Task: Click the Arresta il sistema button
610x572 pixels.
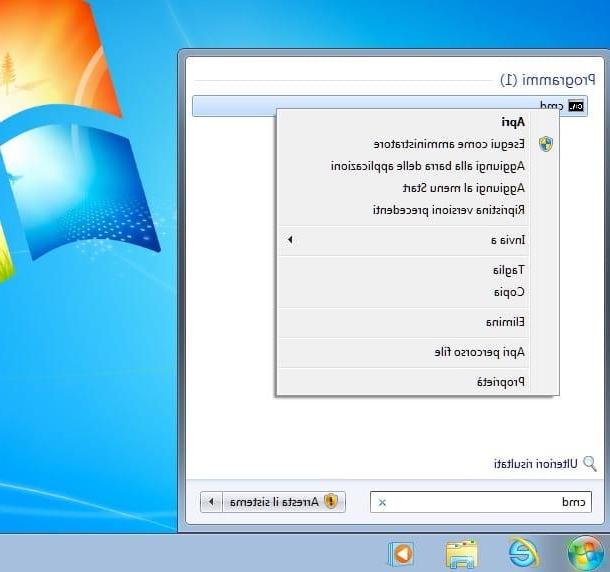Action: (284, 502)
